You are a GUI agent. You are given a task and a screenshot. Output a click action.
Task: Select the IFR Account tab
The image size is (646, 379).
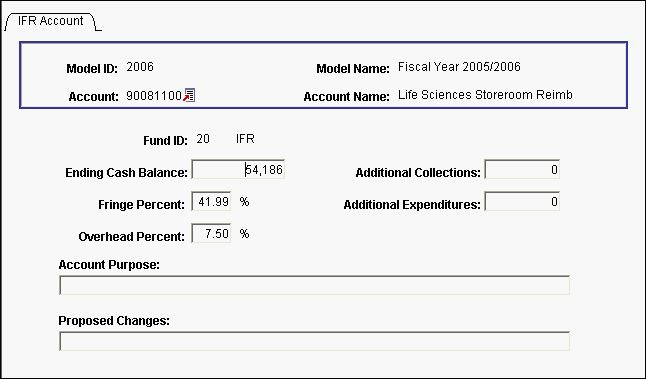(x=51, y=21)
